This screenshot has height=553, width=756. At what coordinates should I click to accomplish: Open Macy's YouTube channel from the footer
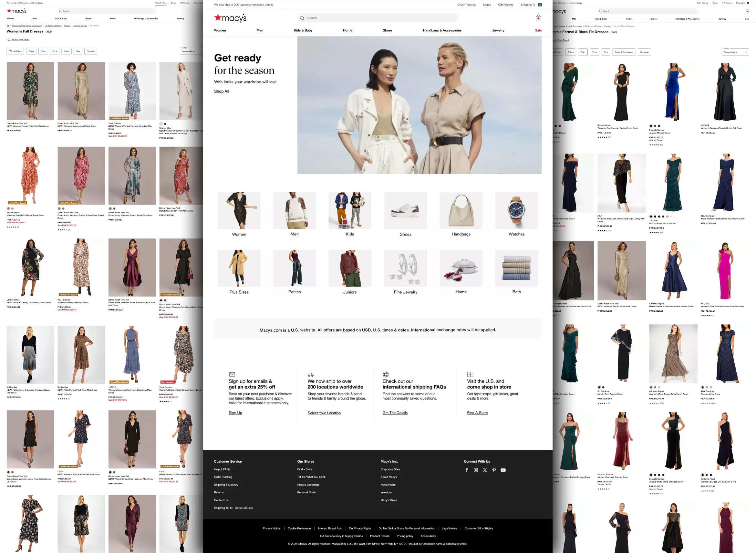(x=503, y=470)
